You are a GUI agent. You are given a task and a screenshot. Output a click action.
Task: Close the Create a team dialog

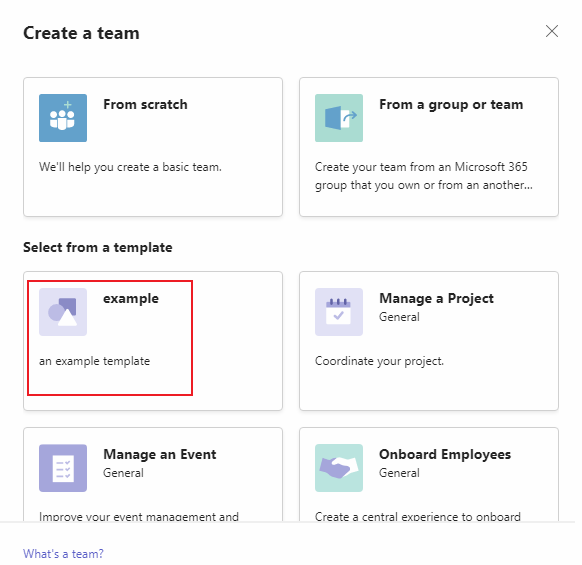pyautogui.click(x=552, y=31)
